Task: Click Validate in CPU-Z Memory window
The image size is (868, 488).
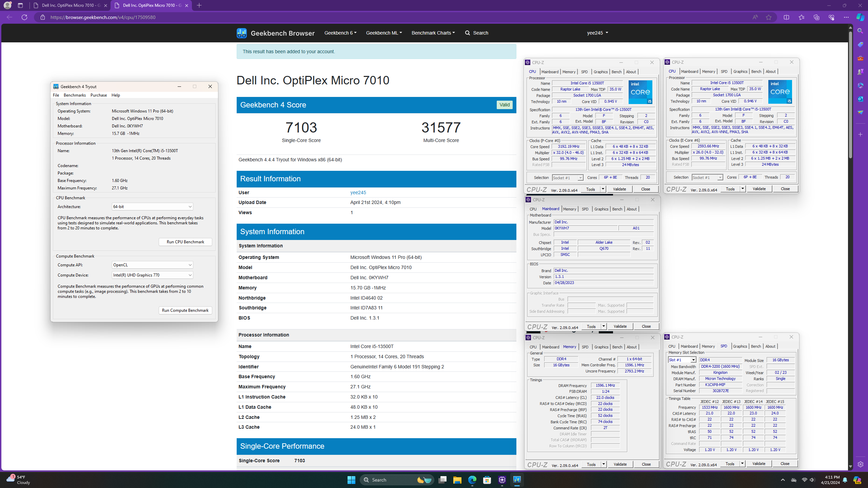Action: tap(620, 464)
